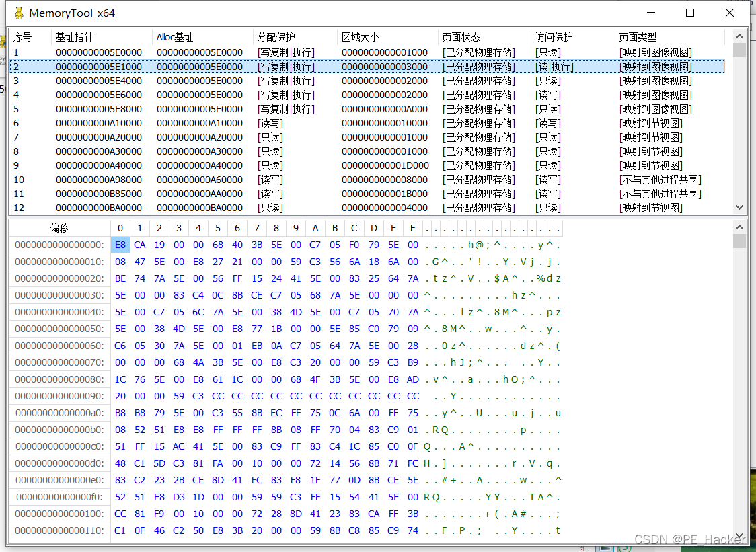Select region row with base pointer 0000000000A20000
The image size is (756, 552).
pos(367,137)
